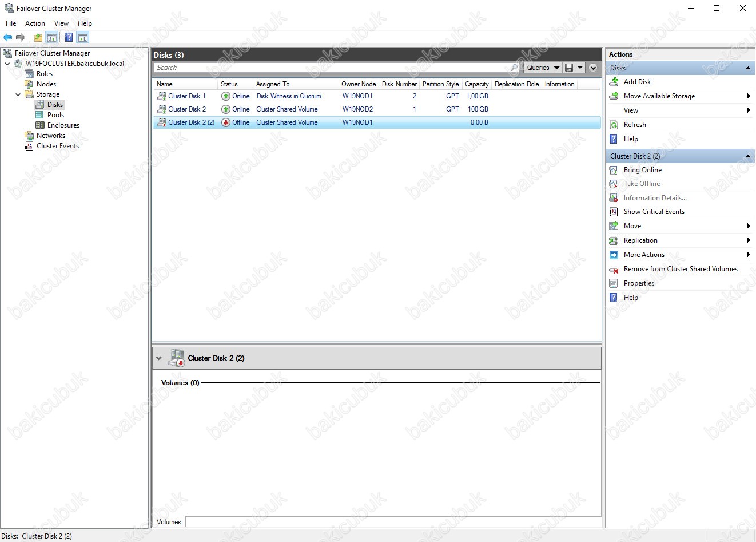This screenshot has width=756, height=542.
Task: Click Move action for Cluster Disk 2 (2)
Action: pos(632,226)
